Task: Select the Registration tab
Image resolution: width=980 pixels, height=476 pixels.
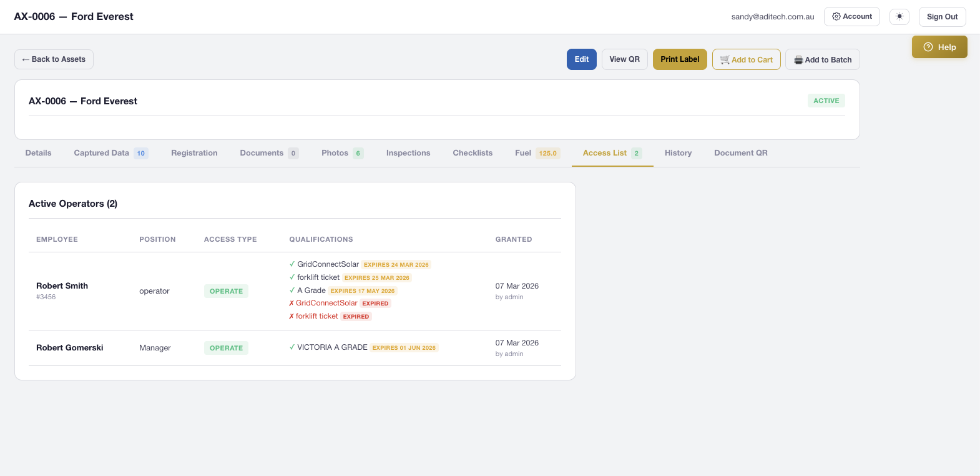Action: tap(194, 153)
